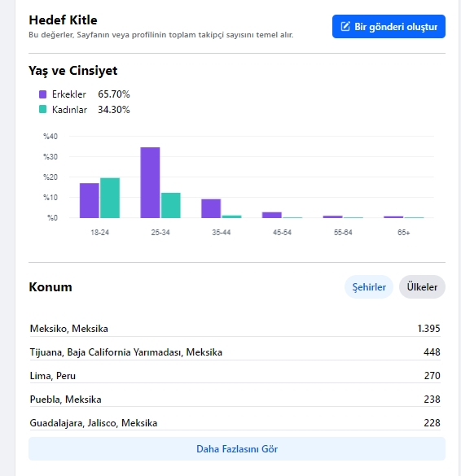Open Daha Fazlasını Gör to show more locations
The height and width of the screenshot is (476, 461).
[237, 448]
